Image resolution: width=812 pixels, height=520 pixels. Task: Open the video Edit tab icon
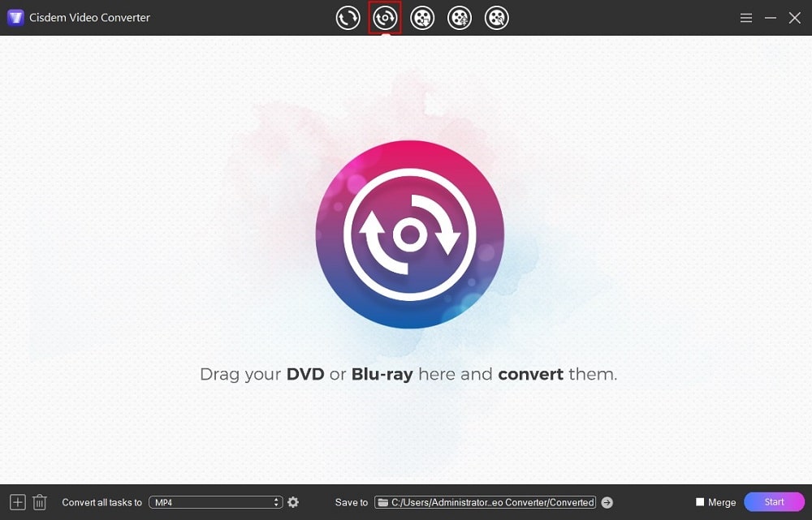point(497,18)
